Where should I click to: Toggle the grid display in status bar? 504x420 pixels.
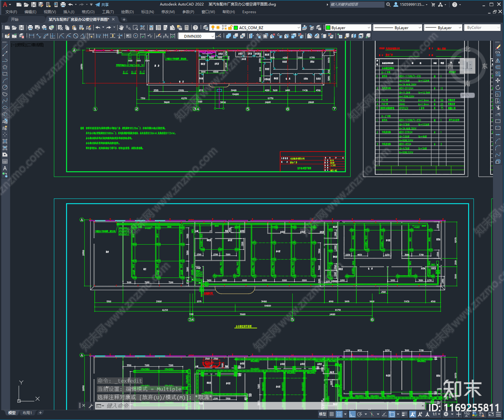tap(332, 414)
